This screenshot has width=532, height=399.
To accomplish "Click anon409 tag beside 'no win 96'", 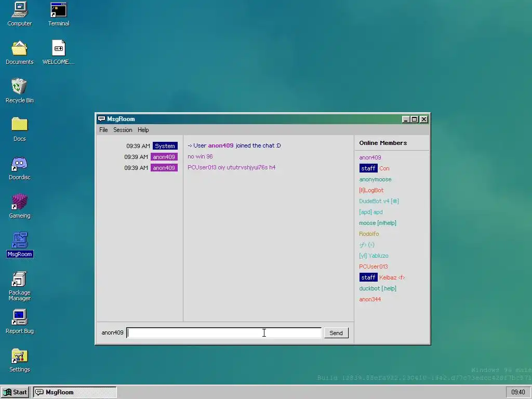I will pos(164,157).
